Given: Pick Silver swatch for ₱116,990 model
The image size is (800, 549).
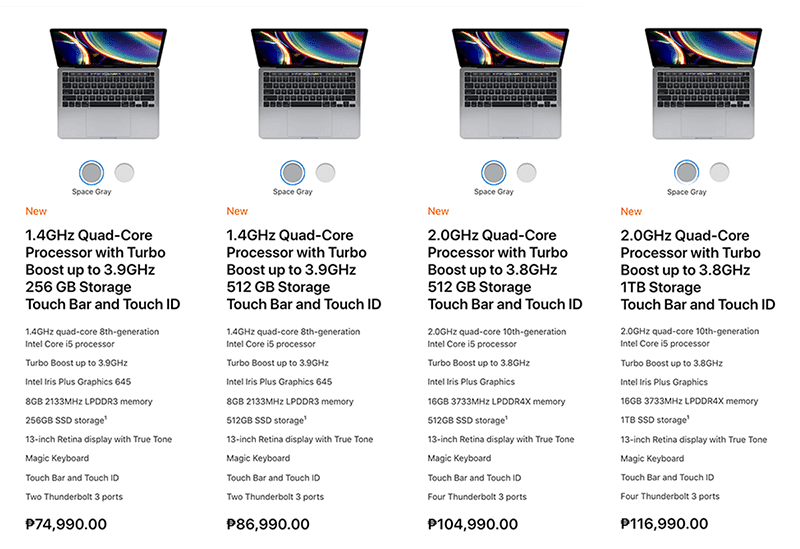Looking at the screenshot, I should pyautogui.click(x=719, y=172).
